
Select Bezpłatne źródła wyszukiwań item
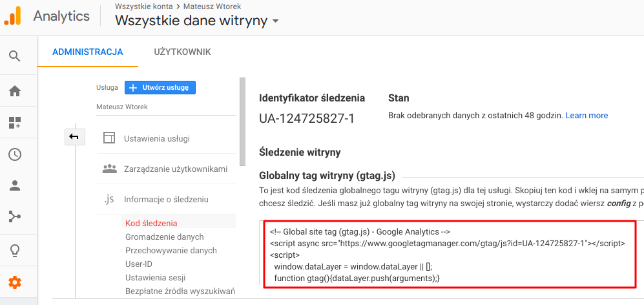tap(180, 291)
